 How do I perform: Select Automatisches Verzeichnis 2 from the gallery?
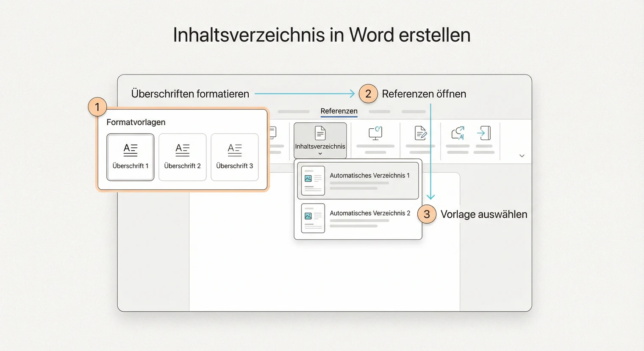tap(358, 218)
